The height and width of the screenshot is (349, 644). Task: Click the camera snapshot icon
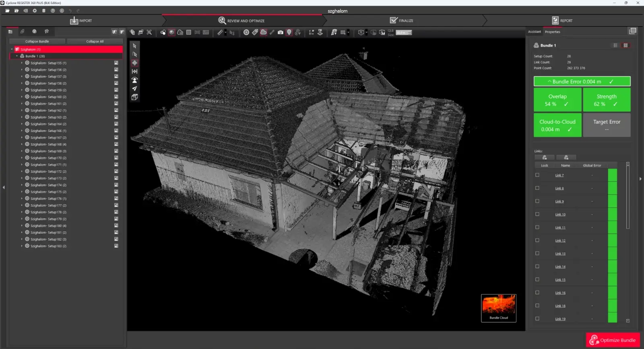pos(281,32)
